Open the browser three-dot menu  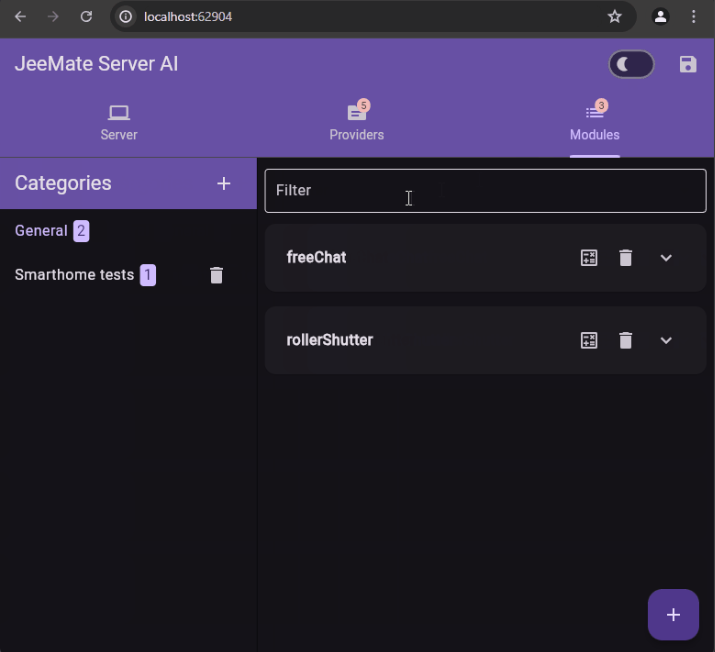pyautogui.click(x=694, y=17)
